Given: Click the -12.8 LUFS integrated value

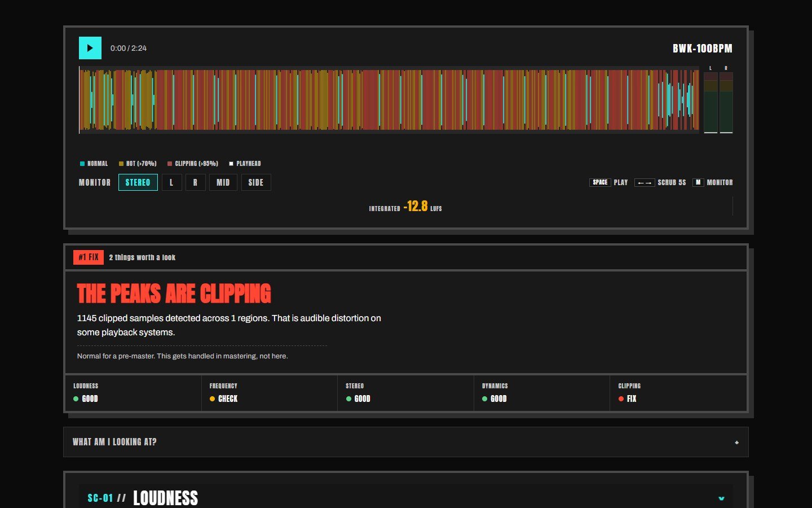Looking at the screenshot, I should pos(416,206).
